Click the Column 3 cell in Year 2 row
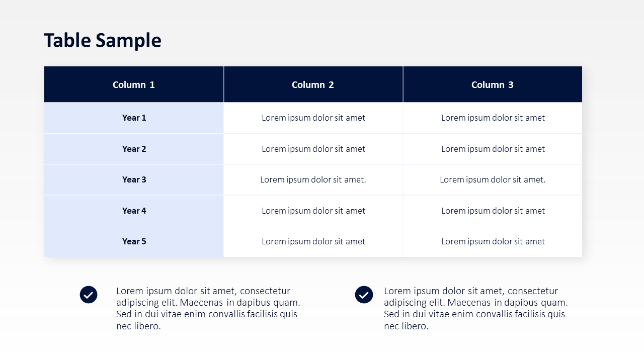The width and height of the screenshot is (644, 362). pos(493,149)
